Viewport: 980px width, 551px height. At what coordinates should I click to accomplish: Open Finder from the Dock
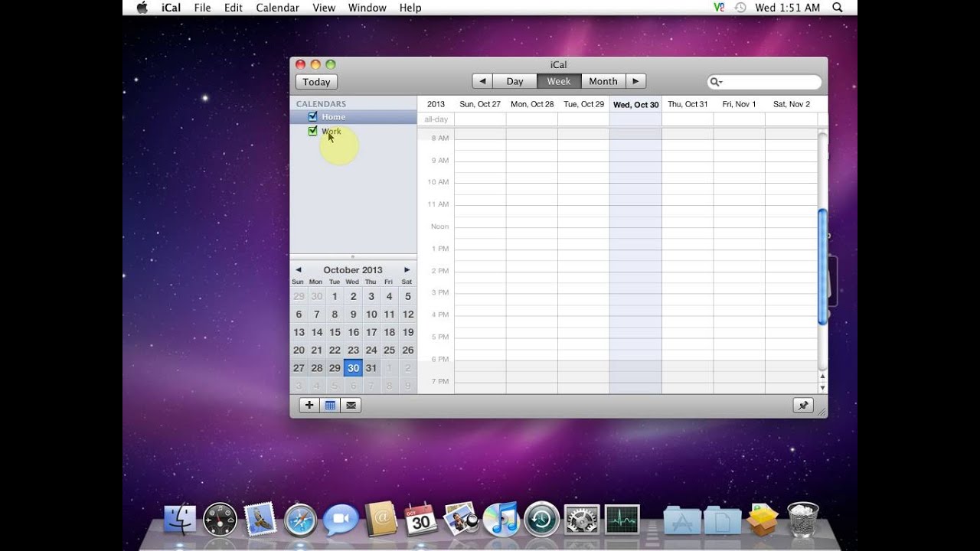[x=181, y=520]
